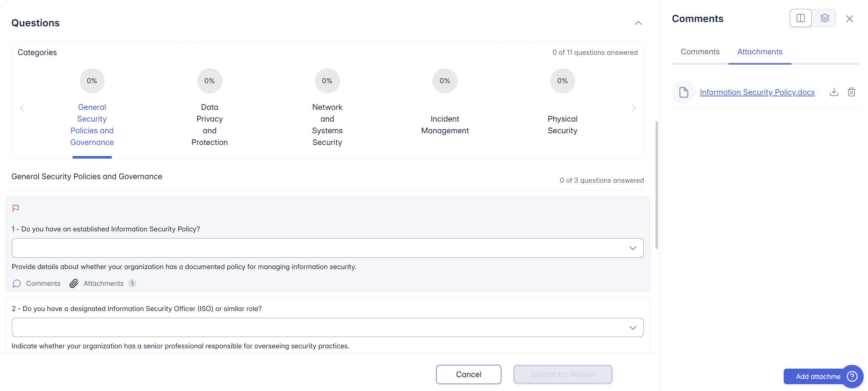Click the Cancel button
The height and width of the screenshot is (391, 868).
pos(468,374)
